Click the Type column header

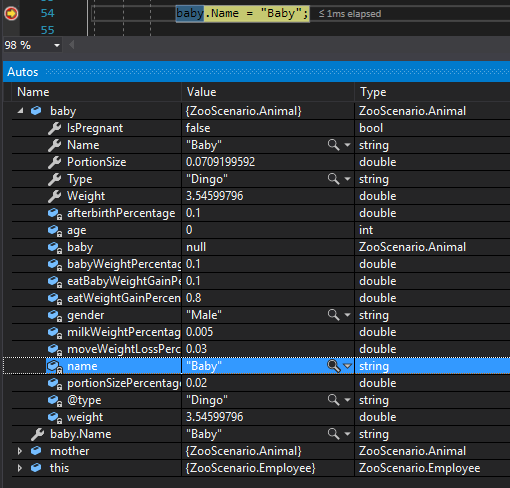(x=433, y=92)
